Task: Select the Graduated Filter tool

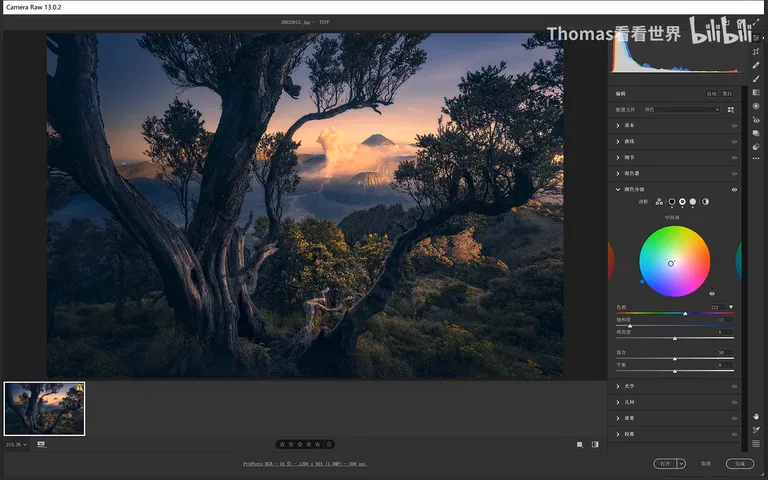Action: (756, 93)
